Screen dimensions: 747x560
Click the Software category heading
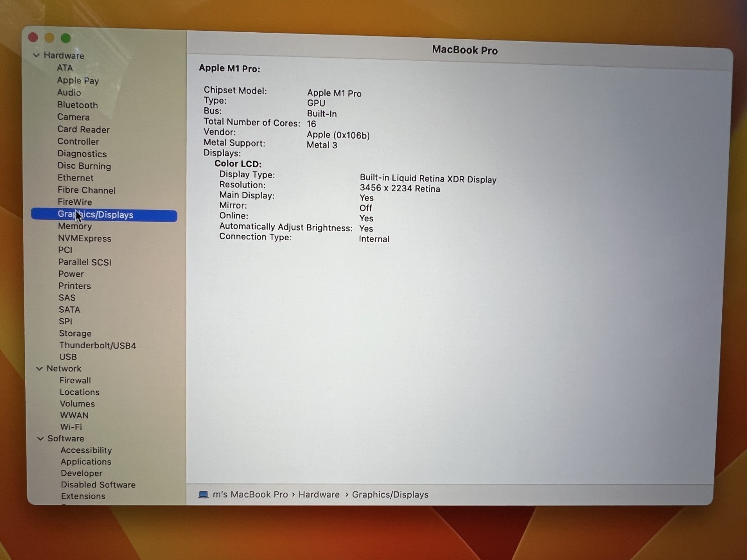coord(66,439)
